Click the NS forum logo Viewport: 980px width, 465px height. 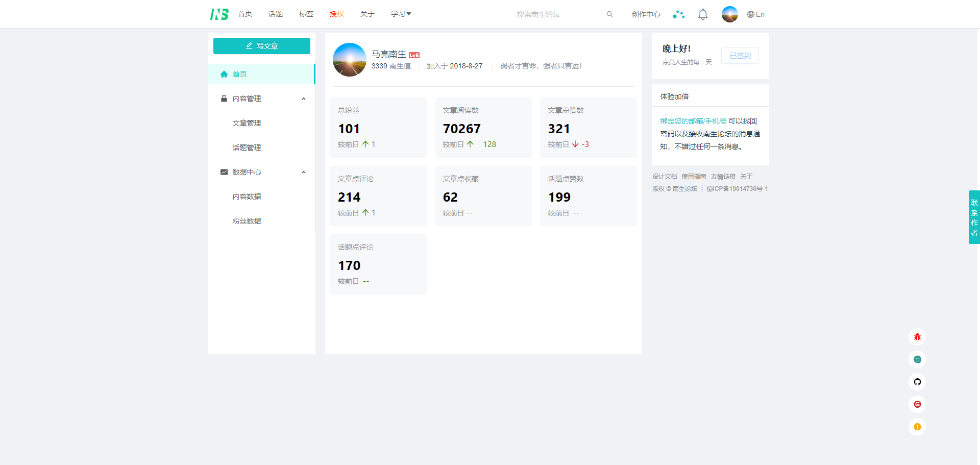pyautogui.click(x=219, y=14)
